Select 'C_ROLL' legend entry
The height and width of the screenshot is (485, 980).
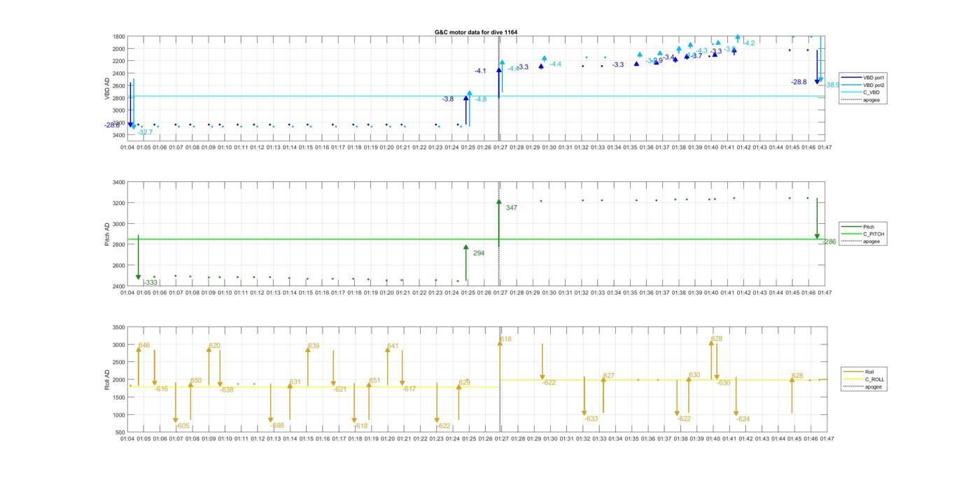click(x=874, y=379)
